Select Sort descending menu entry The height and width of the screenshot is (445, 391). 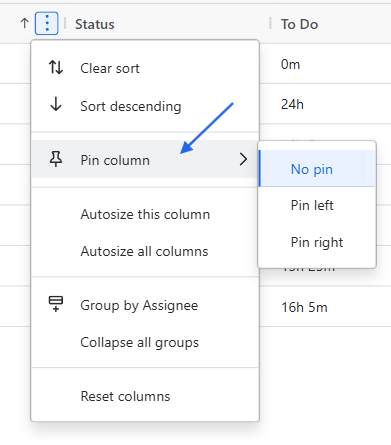[145, 106]
